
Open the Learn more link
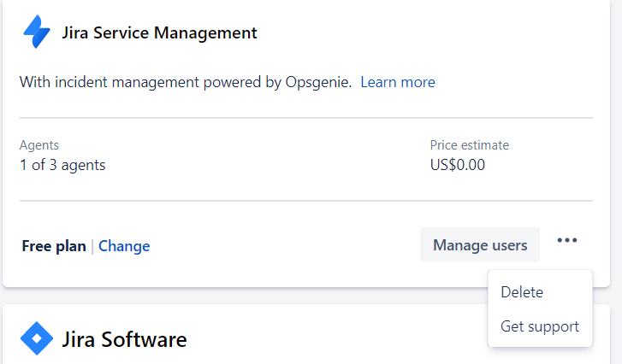[398, 82]
